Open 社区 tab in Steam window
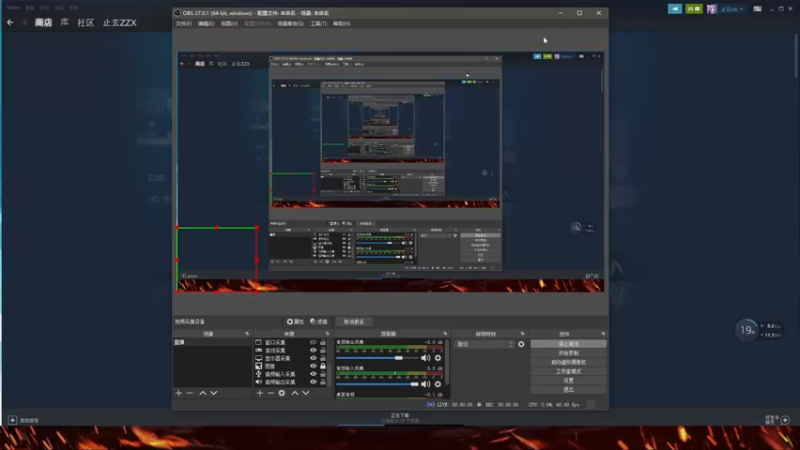800x450 pixels. (85, 22)
